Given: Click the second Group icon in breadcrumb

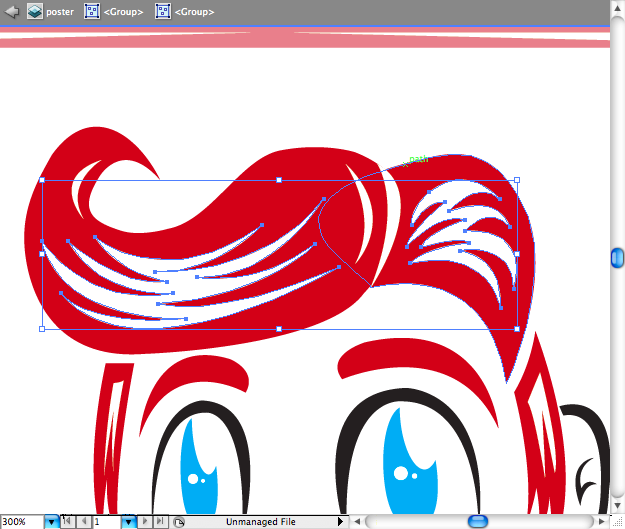Looking at the screenshot, I should [x=163, y=12].
